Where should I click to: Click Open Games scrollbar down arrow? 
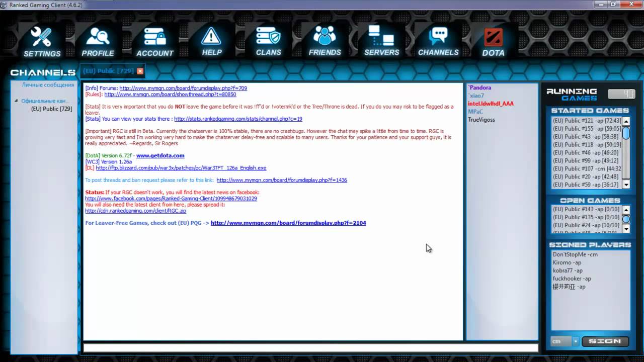[626, 229]
